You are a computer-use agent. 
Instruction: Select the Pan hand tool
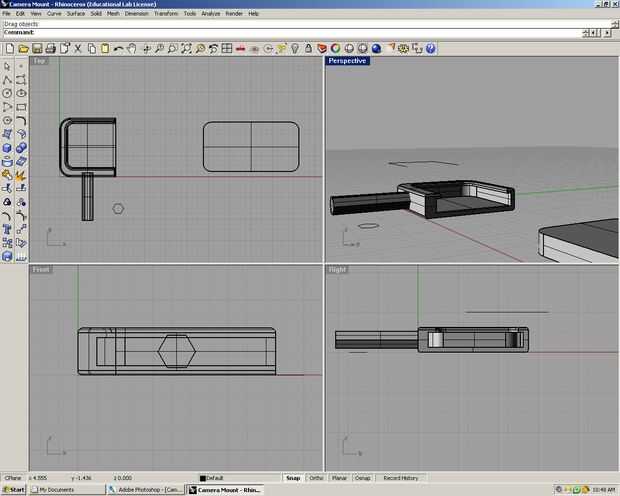[x=132, y=49]
